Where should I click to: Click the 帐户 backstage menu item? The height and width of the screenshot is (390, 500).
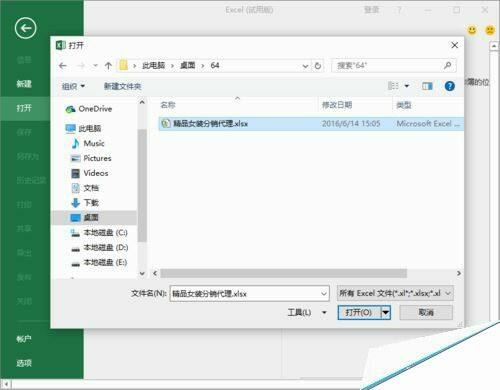point(24,339)
